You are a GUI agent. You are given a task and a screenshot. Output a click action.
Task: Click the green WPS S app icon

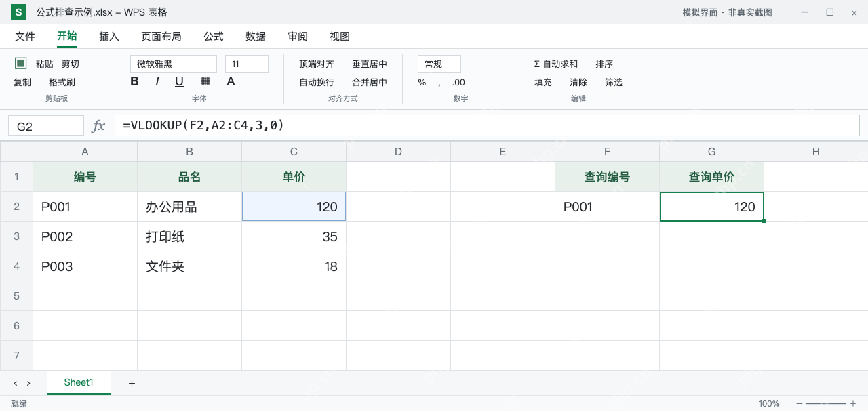click(x=19, y=12)
